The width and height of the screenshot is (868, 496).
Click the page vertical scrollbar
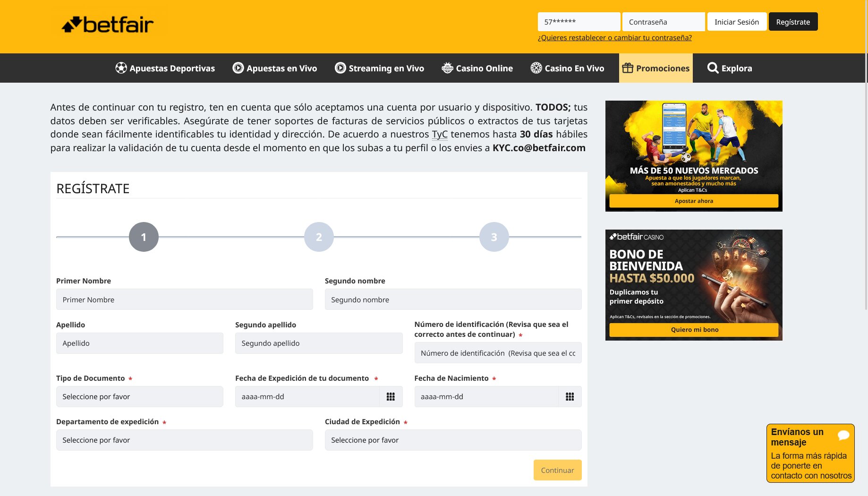click(x=866, y=155)
